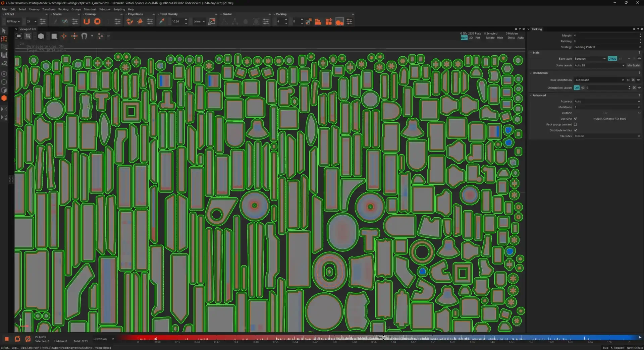
Task: Toggle the Use GPU checkbox
Action: [x=575, y=119]
